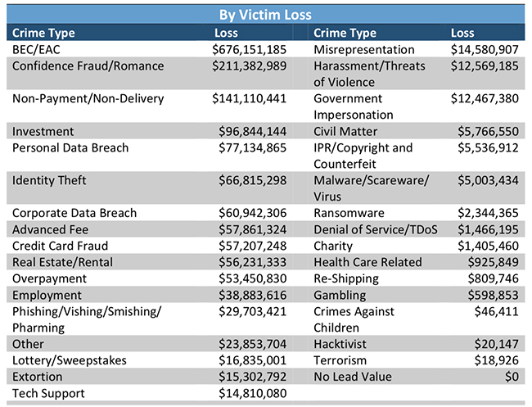
Task: Select the Investment crime type cell
Action: click(x=43, y=131)
